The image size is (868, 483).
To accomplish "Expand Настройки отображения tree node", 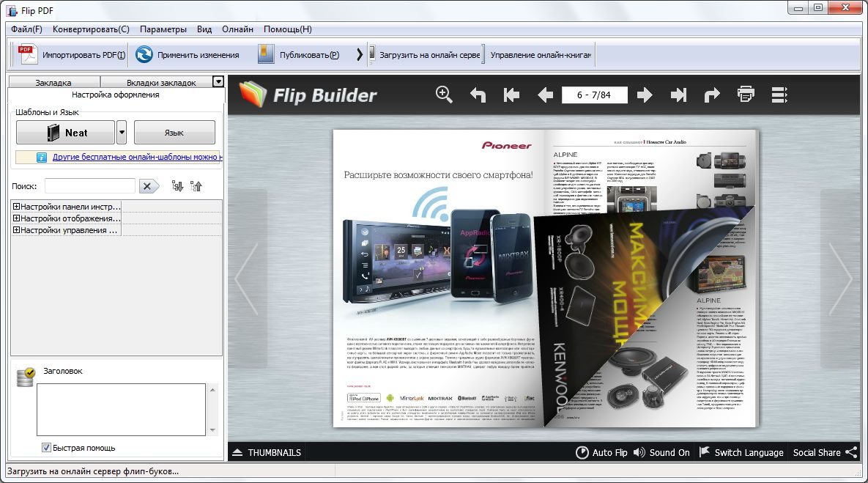I will [16, 218].
